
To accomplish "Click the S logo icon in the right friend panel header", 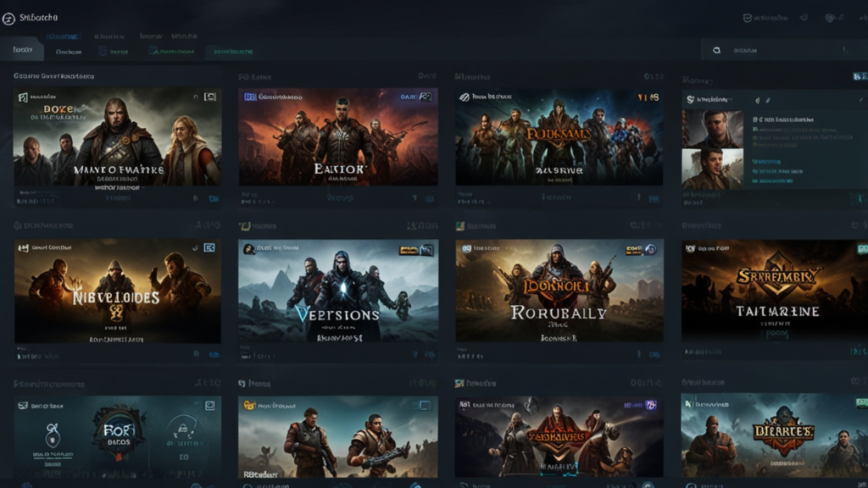I will coord(690,100).
